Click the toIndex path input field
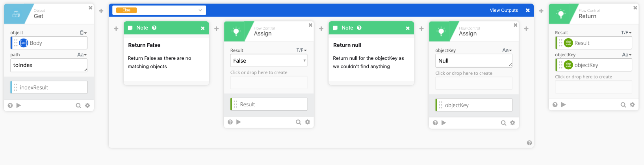The height and width of the screenshot is (165, 644). click(x=49, y=65)
